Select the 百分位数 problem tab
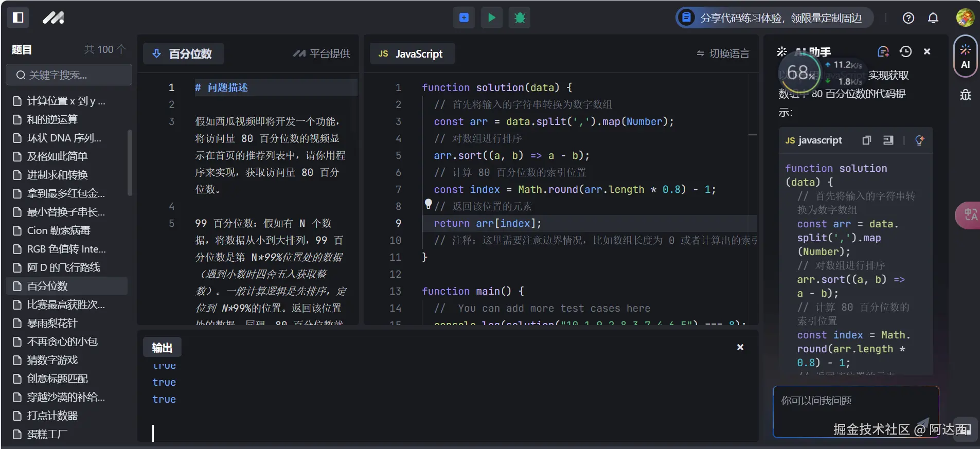Image resolution: width=980 pixels, height=449 pixels. coord(184,53)
